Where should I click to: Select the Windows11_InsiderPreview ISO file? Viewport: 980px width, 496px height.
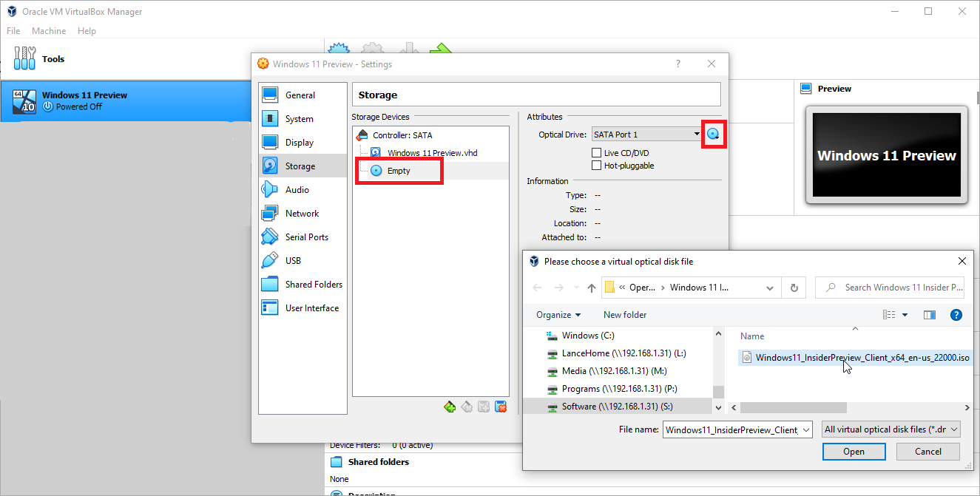(854, 358)
